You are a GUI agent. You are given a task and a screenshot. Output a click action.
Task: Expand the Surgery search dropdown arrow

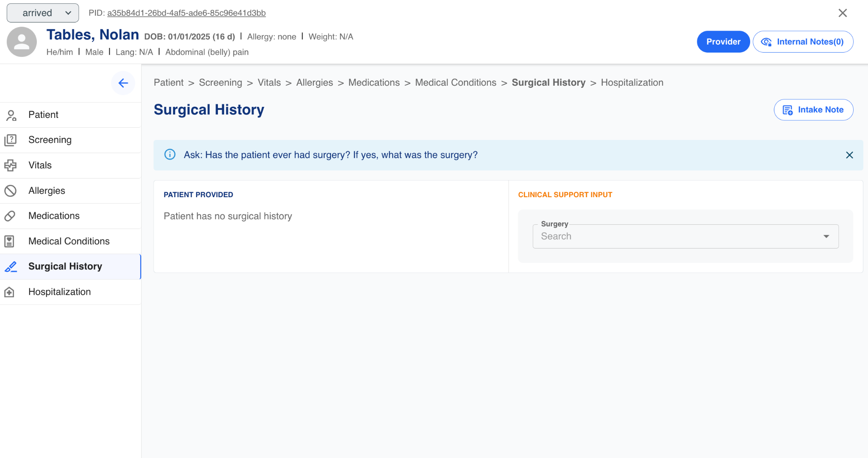[x=826, y=236]
